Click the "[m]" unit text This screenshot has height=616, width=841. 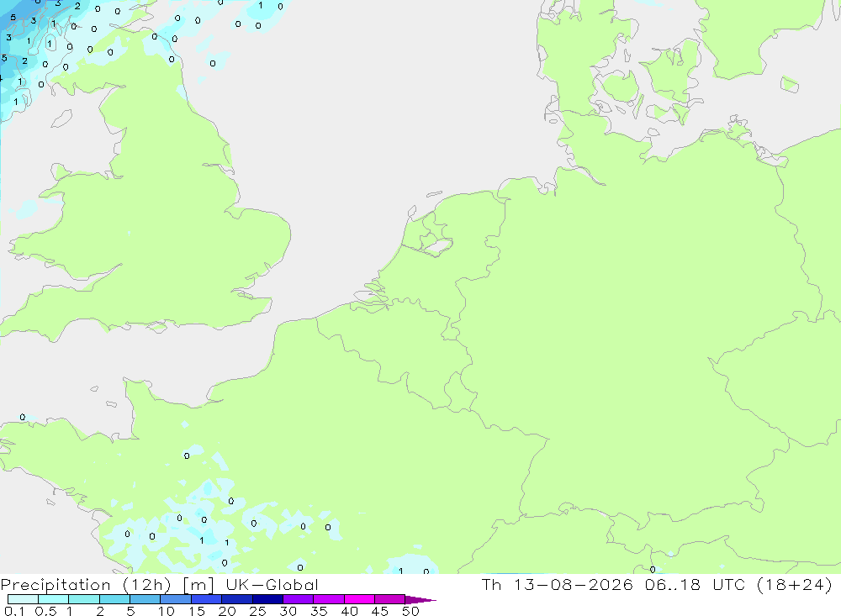click(198, 585)
